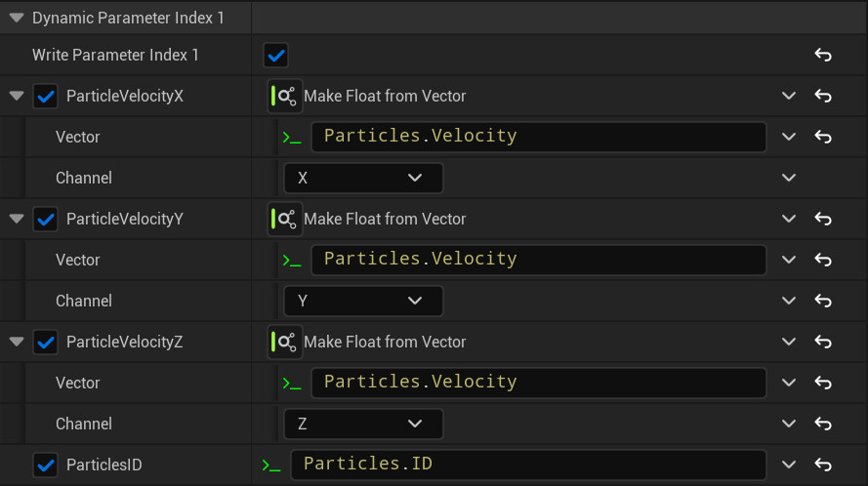The width and height of the screenshot is (868, 486).
Task: Open ParticleVelocityX input options chevron menu
Action: pyautogui.click(x=788, y=96)
